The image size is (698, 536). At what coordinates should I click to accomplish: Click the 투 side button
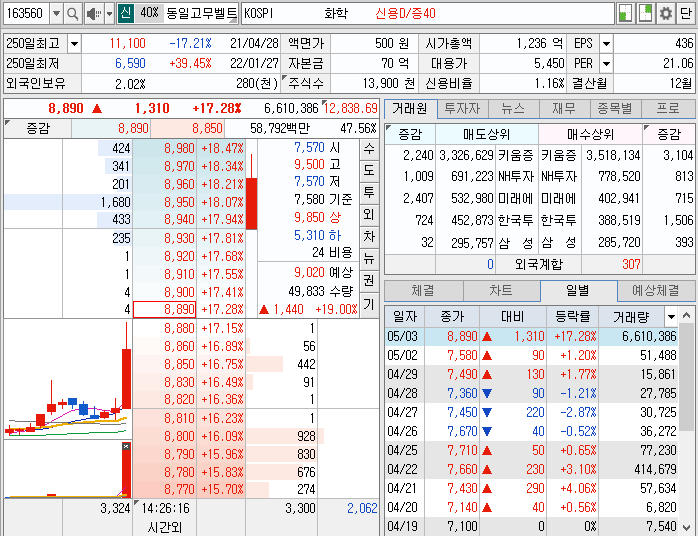click(x=369, y=193)
